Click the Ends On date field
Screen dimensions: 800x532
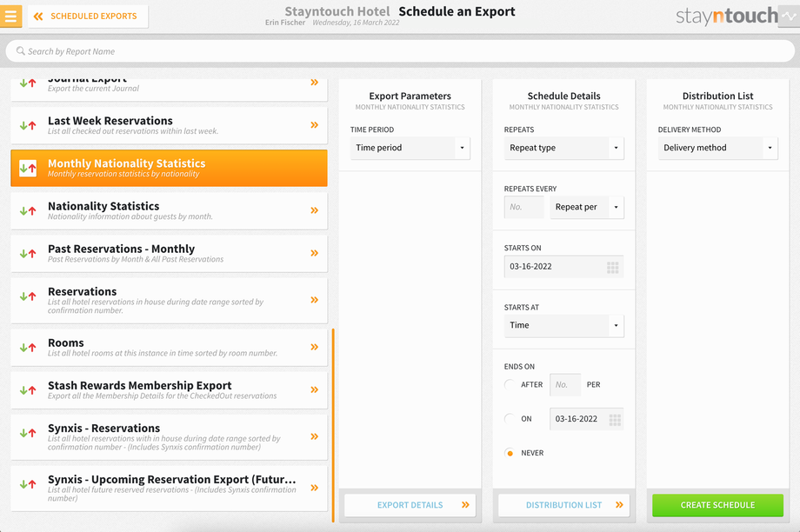click(x=587, y=419)
